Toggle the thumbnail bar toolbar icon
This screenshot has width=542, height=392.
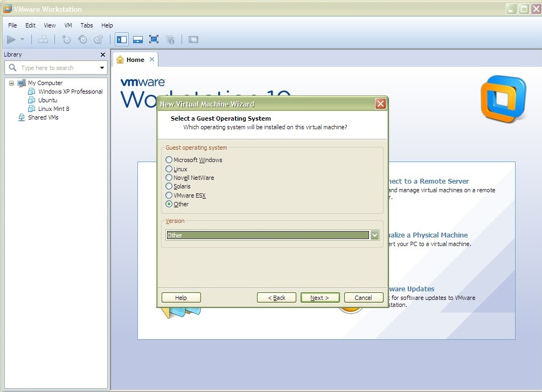coord(138,39)
